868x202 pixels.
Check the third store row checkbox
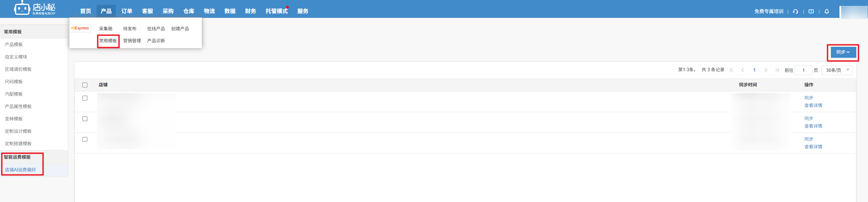tap(85, 139)
